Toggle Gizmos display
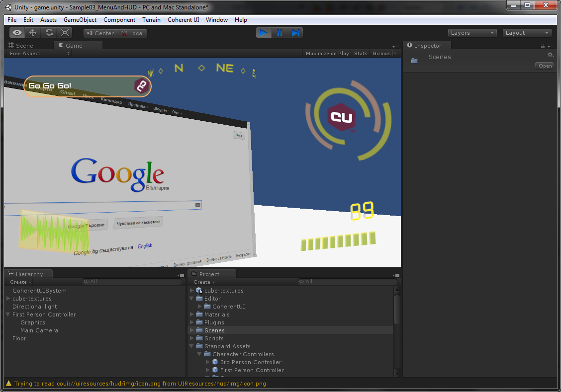The image size is (561, 392). [x=381, y=54]
